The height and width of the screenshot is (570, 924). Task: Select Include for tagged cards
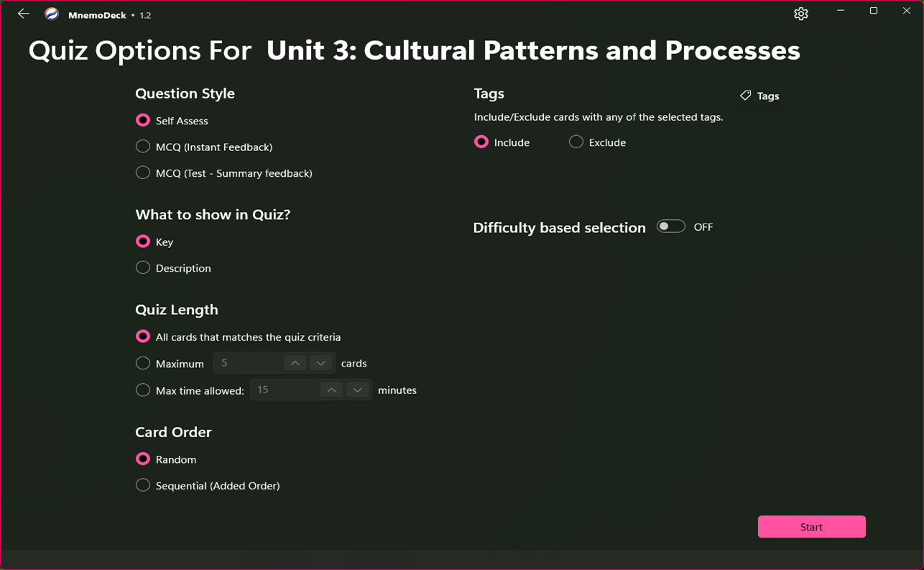[x=481, y=142]
